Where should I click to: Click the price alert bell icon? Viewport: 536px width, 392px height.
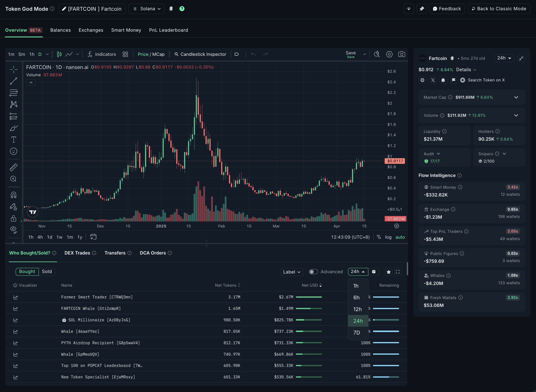click(x=443, y=80)
